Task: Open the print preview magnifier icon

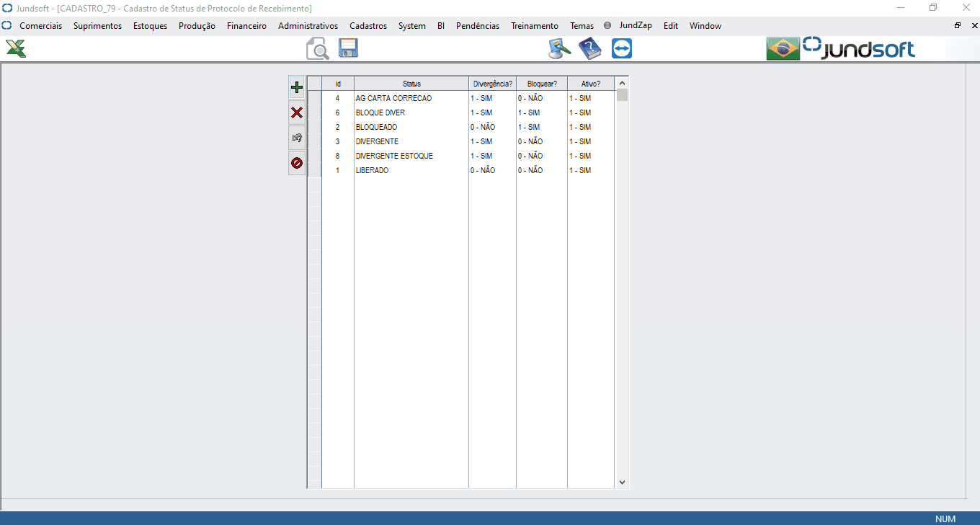Action: pyautogui.click(x=318, y=48)
